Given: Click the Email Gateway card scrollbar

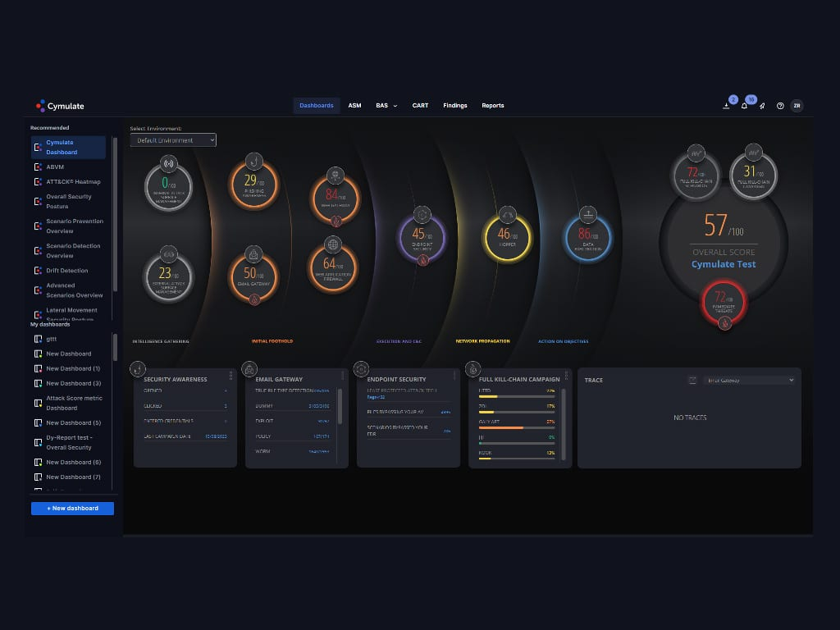Looking at the screenshot, I should click(x=340, y=406).
